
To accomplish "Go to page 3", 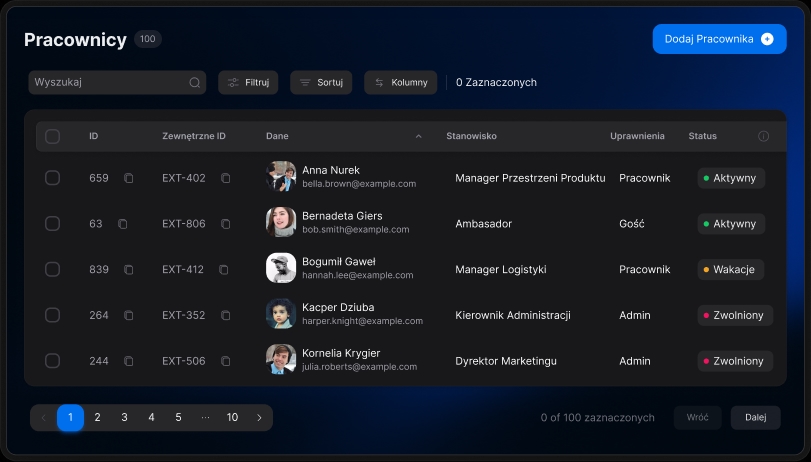I will tap(124, 418).
